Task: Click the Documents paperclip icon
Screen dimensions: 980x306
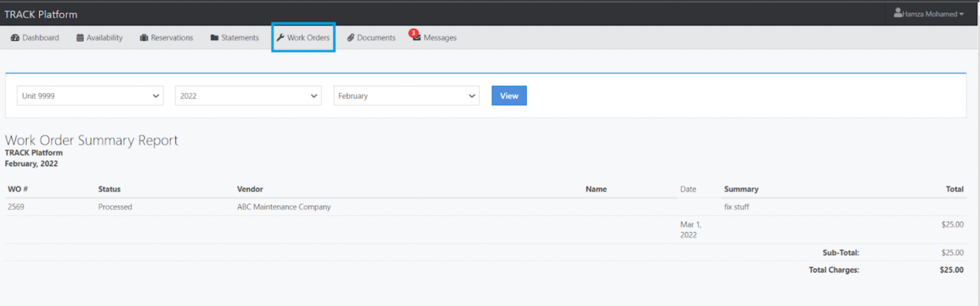Action: coord(351,38)
